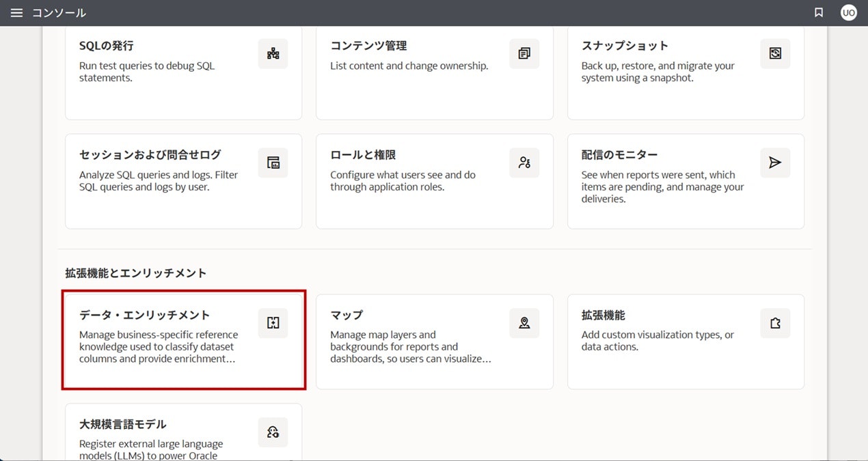
Task: Click the SQLの発行 card icon
Action: tap(273, 54)
